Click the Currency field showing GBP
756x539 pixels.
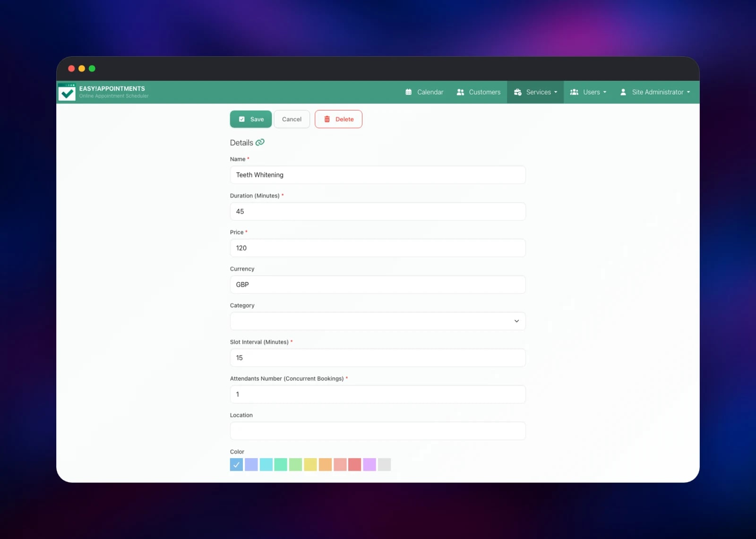(x=378, y=284)
